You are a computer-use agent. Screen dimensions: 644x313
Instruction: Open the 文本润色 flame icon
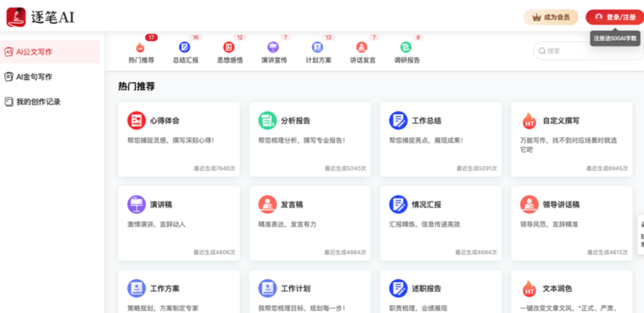click(x=529, y=289)
